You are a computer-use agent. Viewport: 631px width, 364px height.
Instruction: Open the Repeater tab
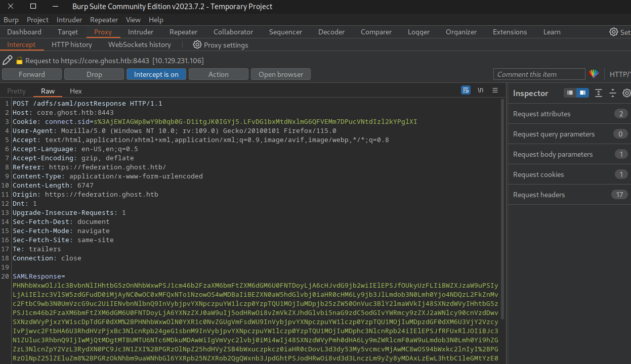(183, 32)
